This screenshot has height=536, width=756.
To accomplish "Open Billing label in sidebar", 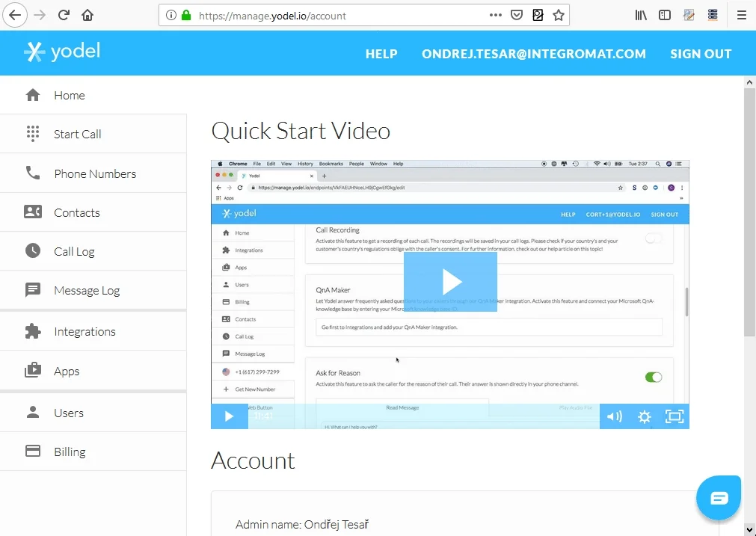I will click(x=70, y=452).
